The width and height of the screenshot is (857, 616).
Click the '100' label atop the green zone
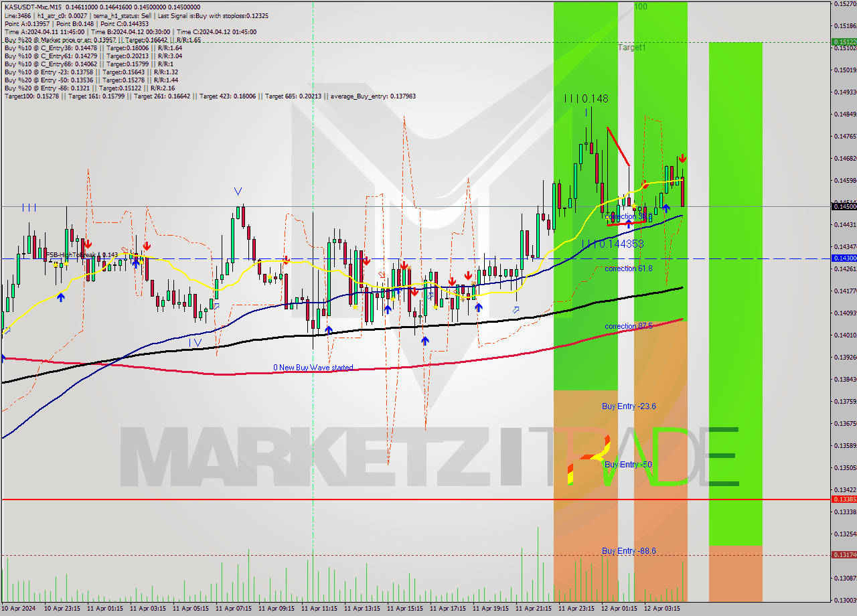coord(640,7)
